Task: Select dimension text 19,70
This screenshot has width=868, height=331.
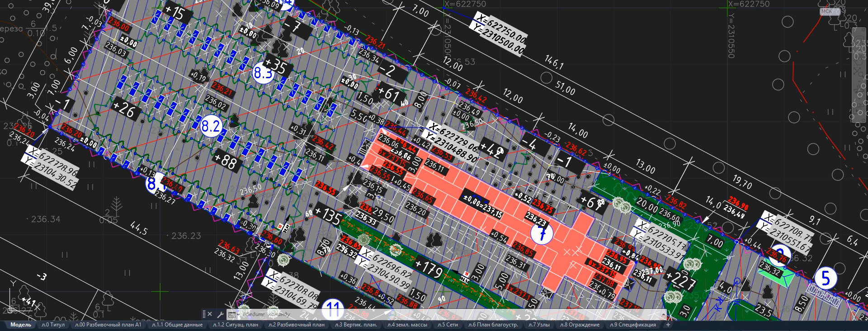Action: pyautogui.click(x=742, y=182)
